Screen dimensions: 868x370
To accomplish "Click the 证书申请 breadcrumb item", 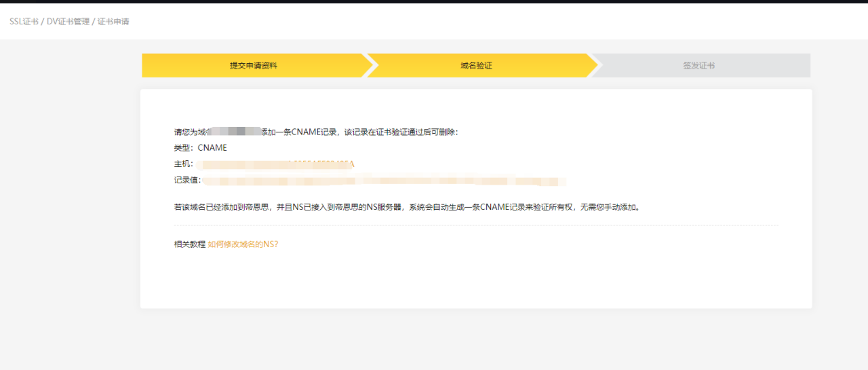I will tap(113, 22).
